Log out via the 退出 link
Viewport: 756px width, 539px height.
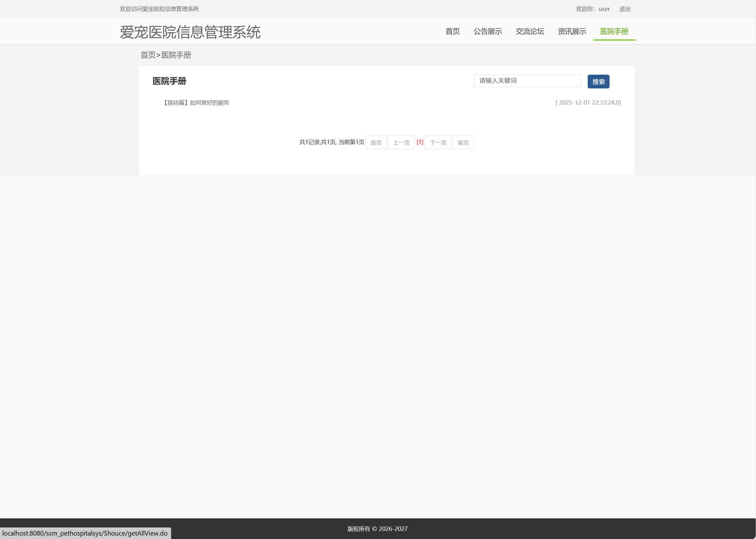click(625, 9)
